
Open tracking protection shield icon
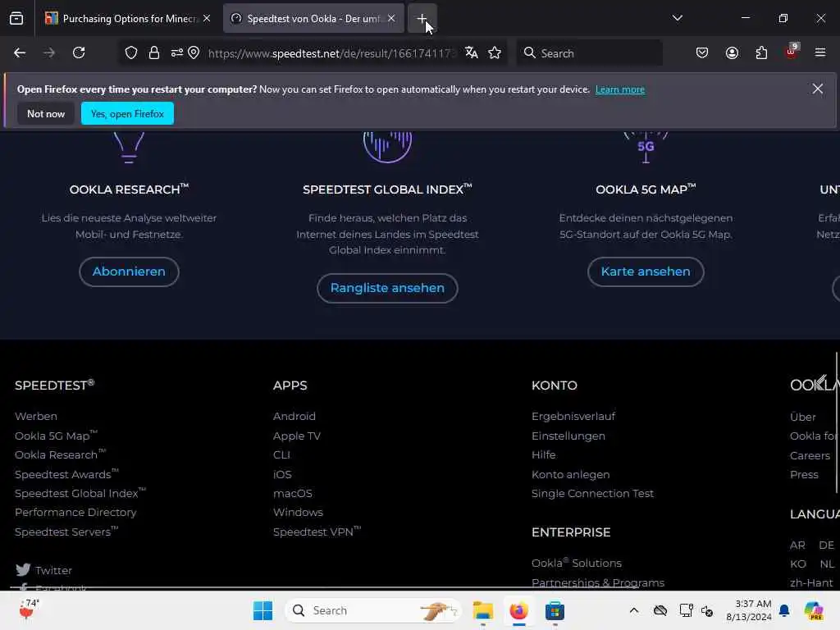(131, 52)
